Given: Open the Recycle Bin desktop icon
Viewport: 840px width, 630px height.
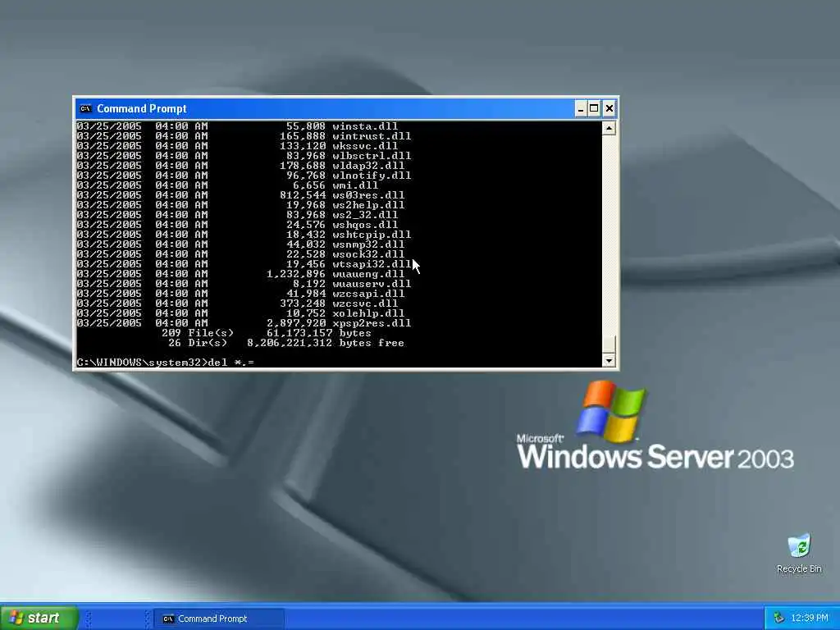Looking at the screenshot, I should tap(799, 553).
